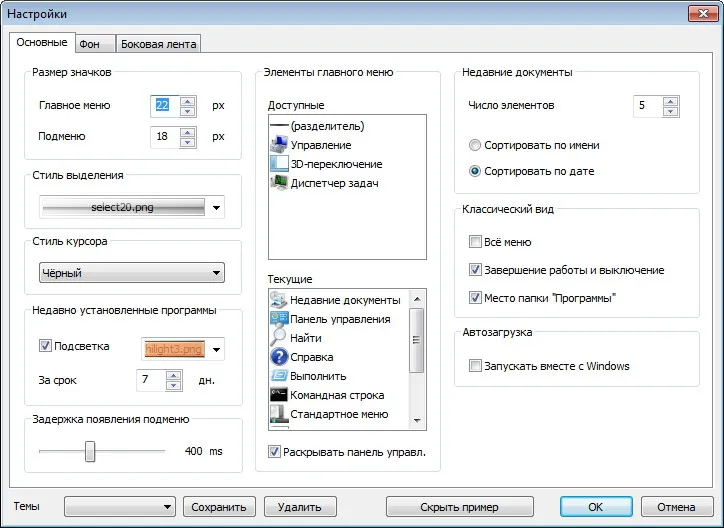Viewport: 724px width, 528px height.
Task: Enable Запускать вместе с Windows
Action: [475, 366]
